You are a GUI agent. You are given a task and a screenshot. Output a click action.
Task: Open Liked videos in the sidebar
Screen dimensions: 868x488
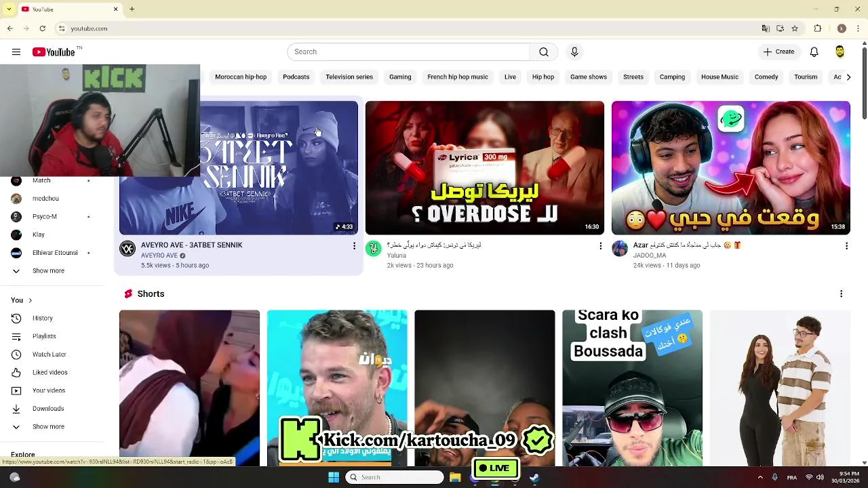tap(50, 372)
